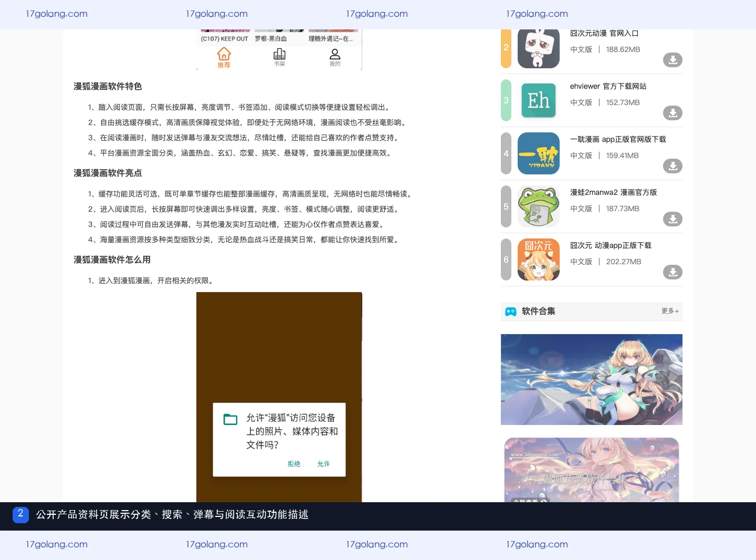The height and width of the screenshot is (560, 756).
Task: Select the 漫狐漫画软件怎么用 heading
Action: click(x=112, y=260)
